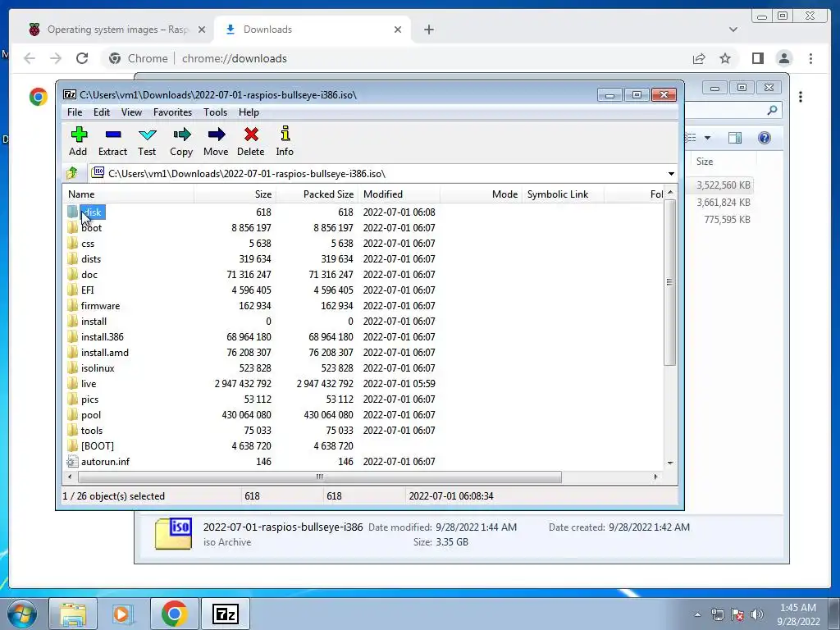Viewport: 840px width, 630px height.
Task: Click the vertical scrollbar down arrow
Action: pos(669,463)
